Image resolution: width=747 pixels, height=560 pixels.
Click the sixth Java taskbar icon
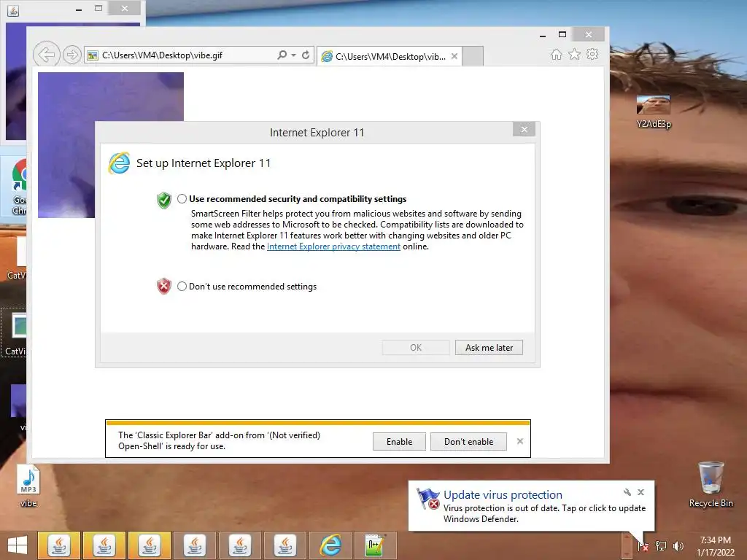tap(285, 545)
